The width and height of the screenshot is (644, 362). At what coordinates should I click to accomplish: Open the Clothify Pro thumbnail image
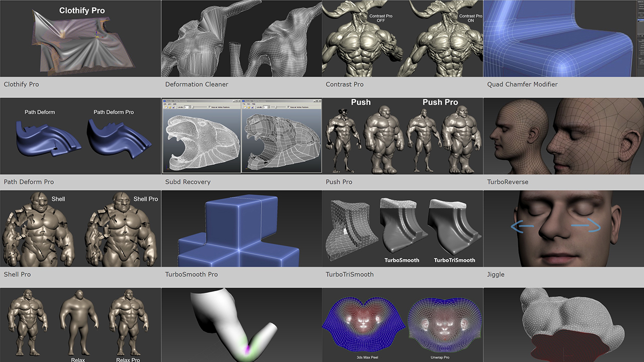point(80,38)
